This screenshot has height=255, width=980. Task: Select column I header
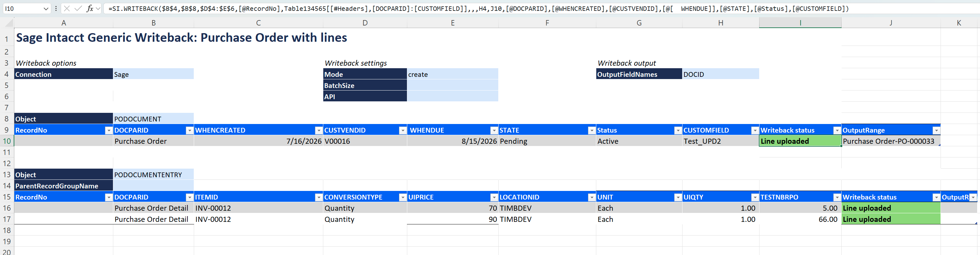pos(800,23)
